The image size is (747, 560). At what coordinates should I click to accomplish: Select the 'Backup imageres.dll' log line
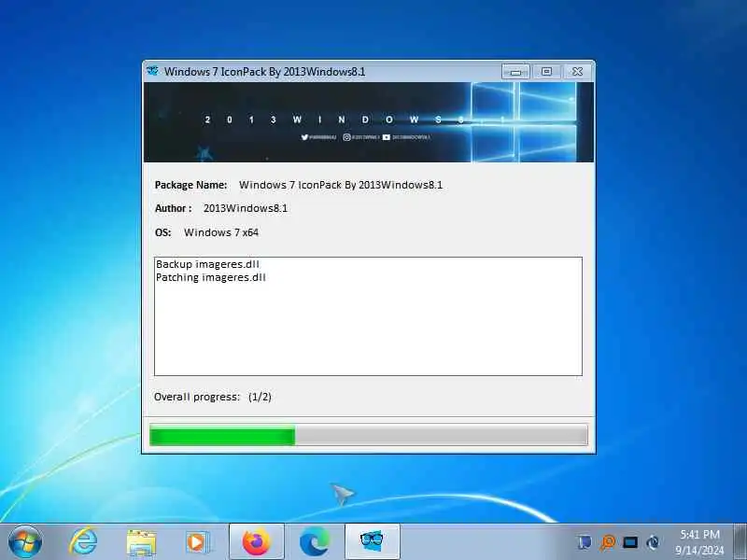pyautogui.click(x=207, y=264)
